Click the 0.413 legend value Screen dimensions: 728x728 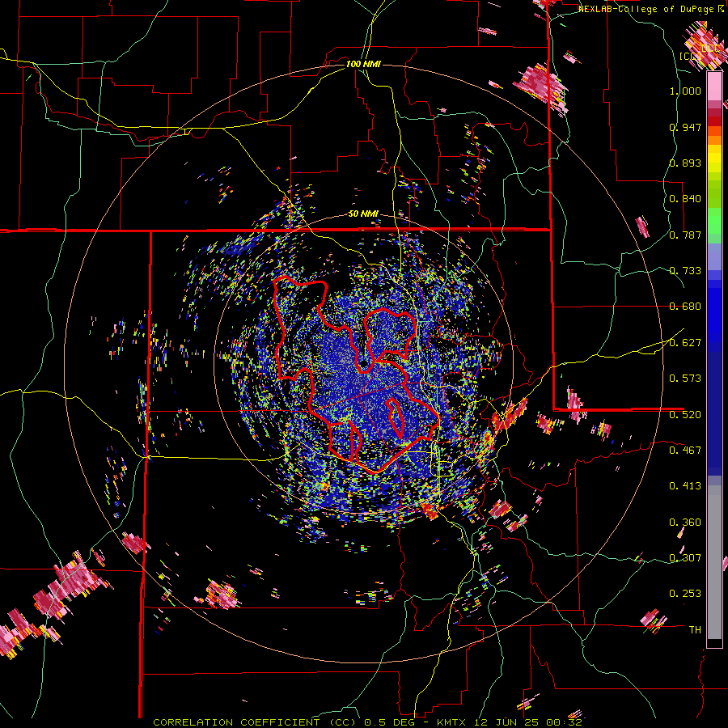click(x=685, y=486)
